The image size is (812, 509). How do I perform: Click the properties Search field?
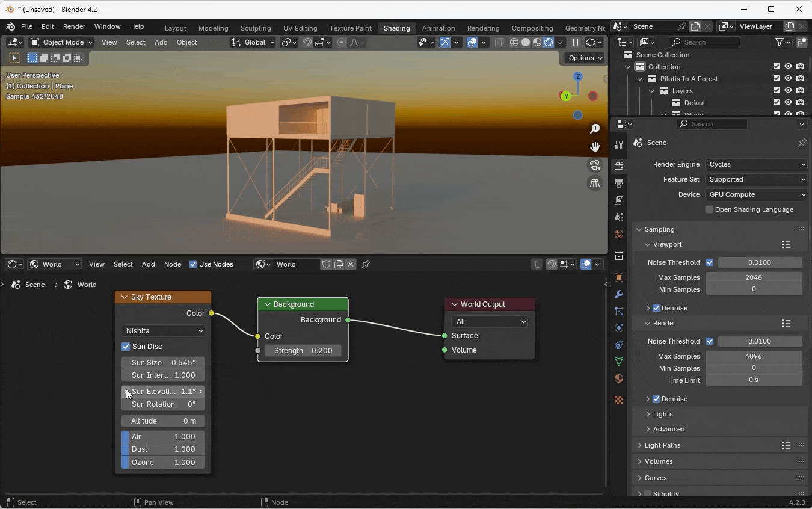tap(713, 124)
